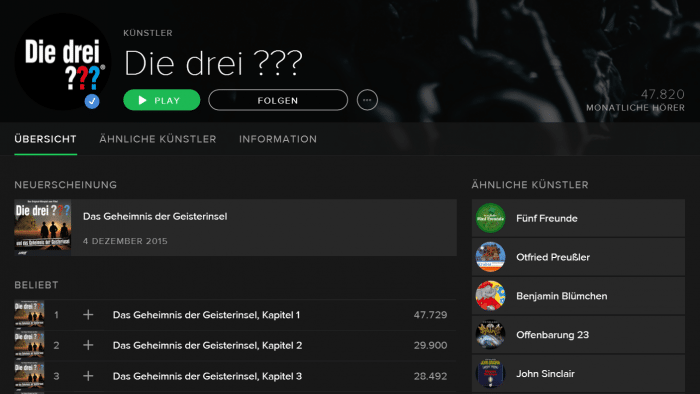The height and width of the screenshot is (394, 700).
Task: Select track Das Geheimnis der Geisterinsel, Kapitel 2
Action: click(x=207, y=345)
